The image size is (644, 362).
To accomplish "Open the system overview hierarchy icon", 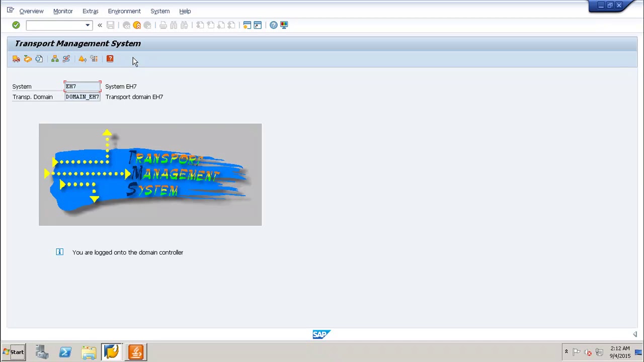I will [55, 59].
